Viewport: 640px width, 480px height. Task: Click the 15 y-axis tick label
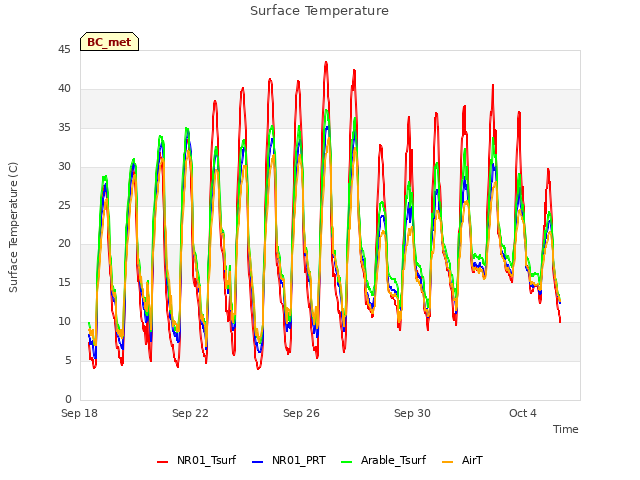(64, 282)
